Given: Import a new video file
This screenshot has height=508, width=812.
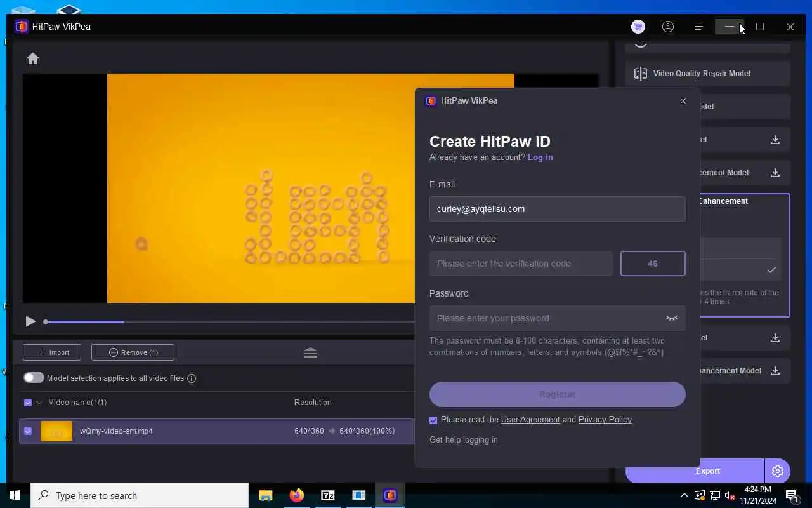Looking at the screenshot, I should pos(52,352).
